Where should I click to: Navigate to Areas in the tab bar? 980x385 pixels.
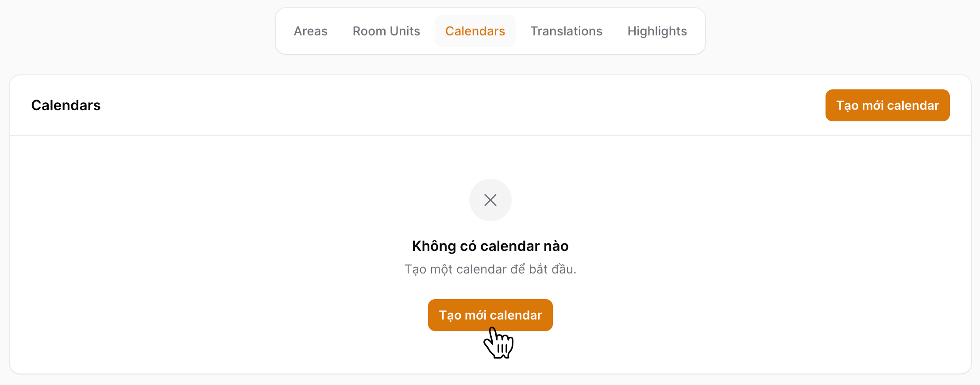[310, 31]
